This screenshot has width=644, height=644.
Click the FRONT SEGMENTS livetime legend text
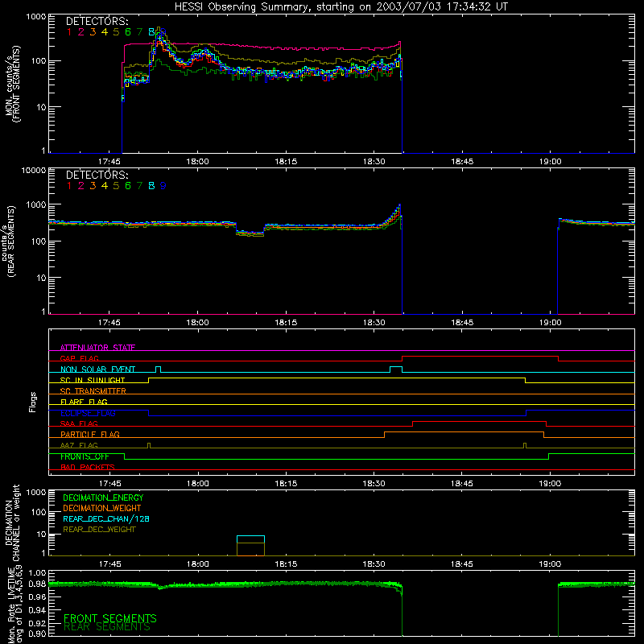(x=110, y=618)
